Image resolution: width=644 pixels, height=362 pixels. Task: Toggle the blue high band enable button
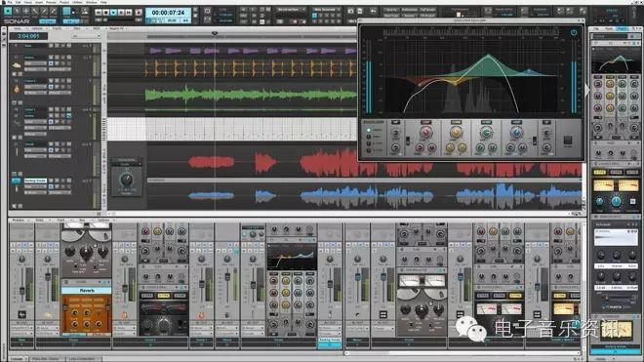516,122
